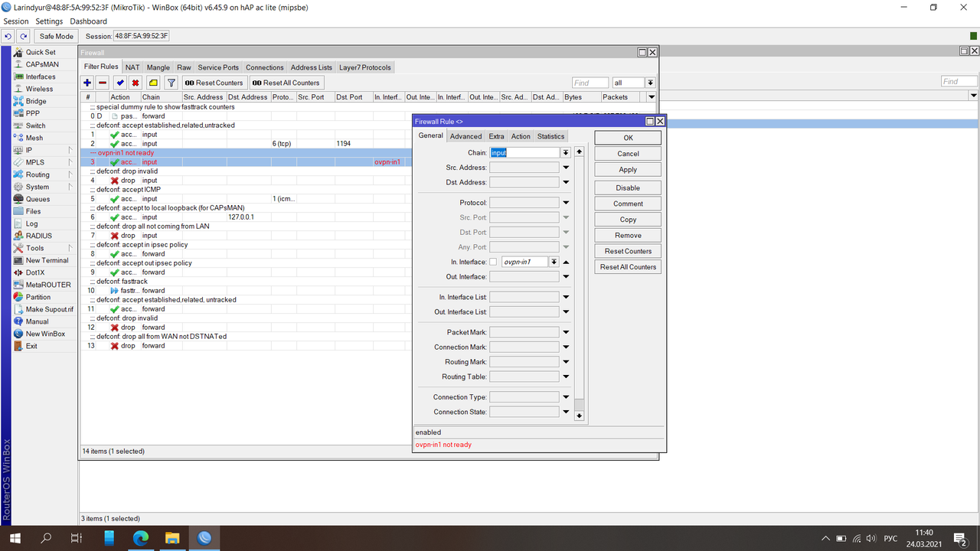This screenshot has height=551, width=980.
Task: Open the filter funnel in the Firewall toolbar
Action: 171,83
